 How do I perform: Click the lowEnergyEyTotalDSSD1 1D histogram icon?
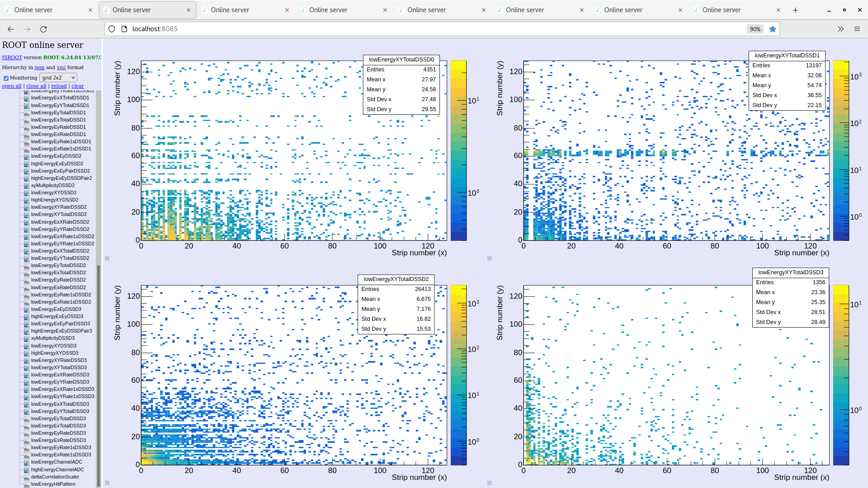pyautogui.click(x=27, y=113)
